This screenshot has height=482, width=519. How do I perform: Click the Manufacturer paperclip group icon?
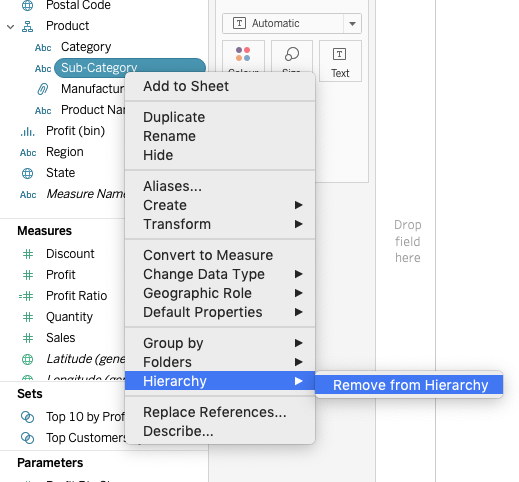[x=42, y=89]
